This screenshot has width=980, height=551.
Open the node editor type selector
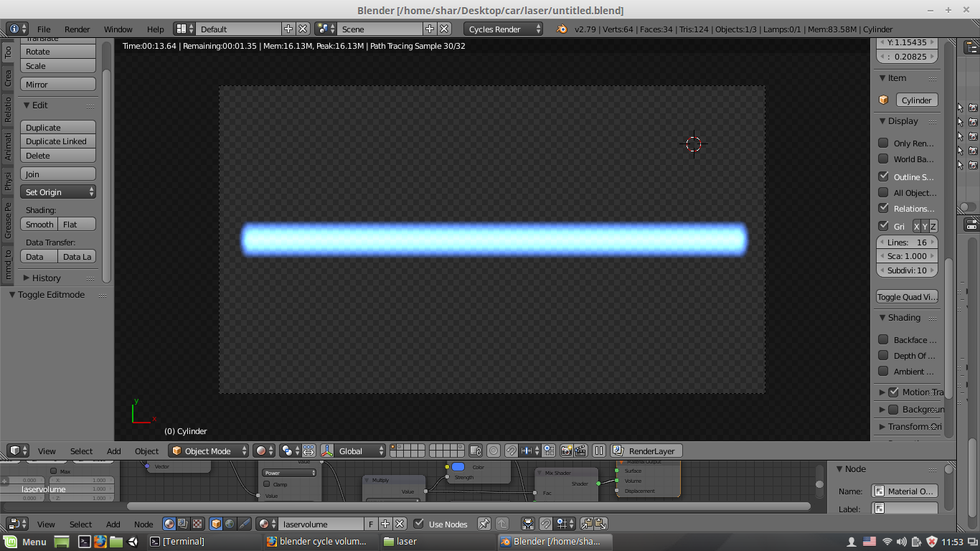point(17,524)
